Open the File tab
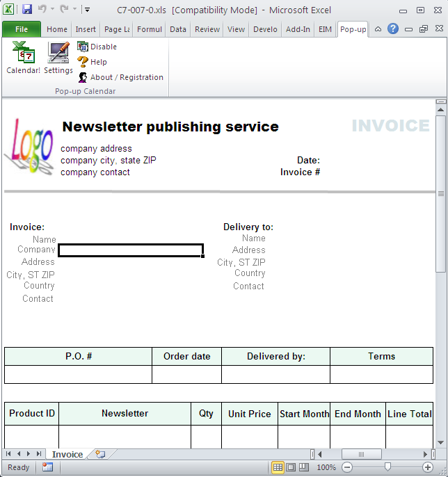This screenshot has width=448, height=477. click(22, 29)
